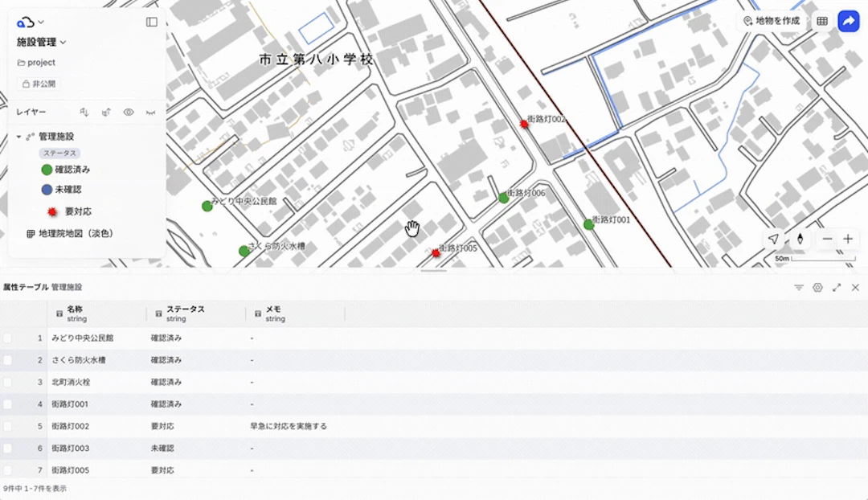
Task: Zoom in the map with plus button
Action: coord(848,240)
